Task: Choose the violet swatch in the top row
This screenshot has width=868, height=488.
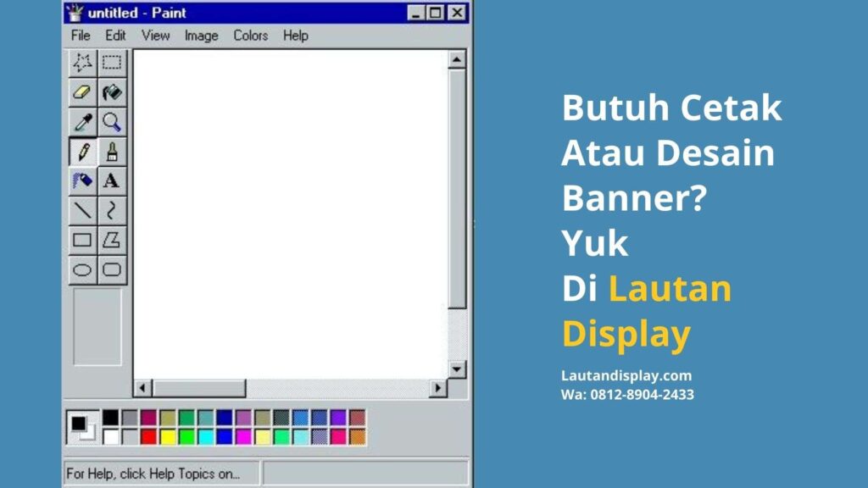Action: (x=338, y=418)
